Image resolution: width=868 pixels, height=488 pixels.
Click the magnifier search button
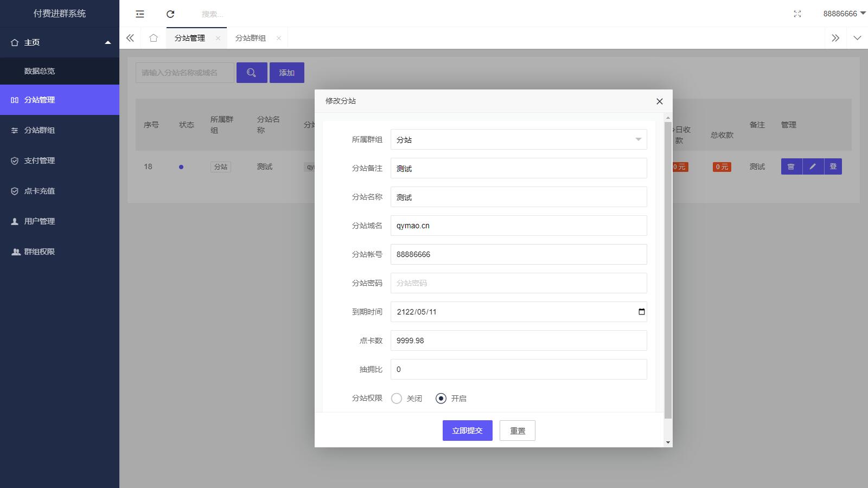point(251,73)
